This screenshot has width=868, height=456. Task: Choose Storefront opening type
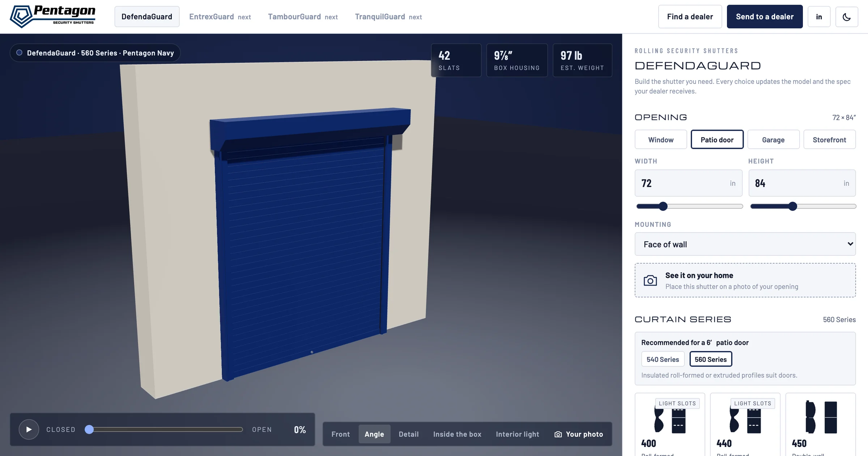pos(829,139)
